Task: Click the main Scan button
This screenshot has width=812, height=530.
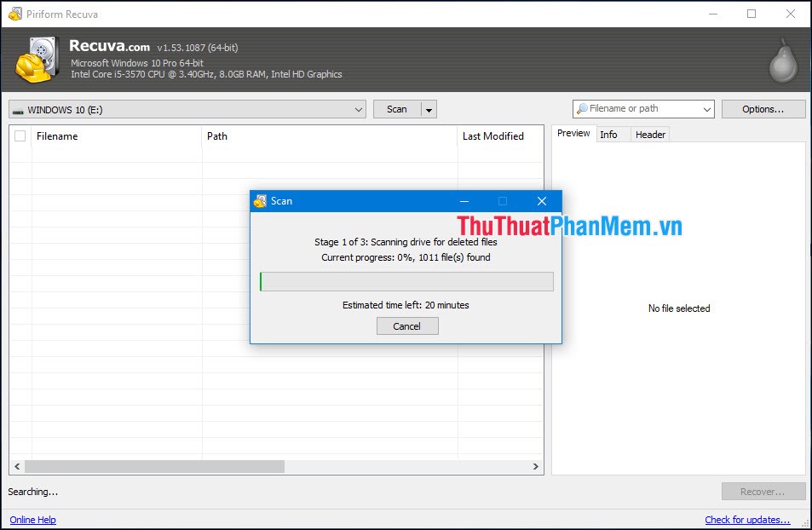Action: tap(397, 109)
